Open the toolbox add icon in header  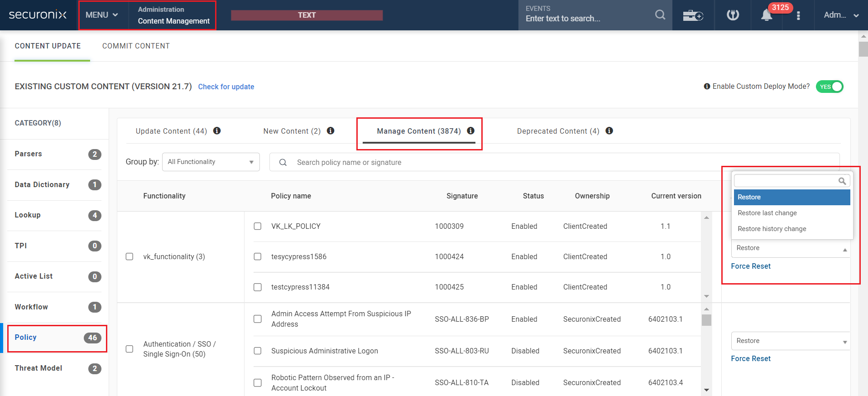pyautogui.click(x=693, y=15)
